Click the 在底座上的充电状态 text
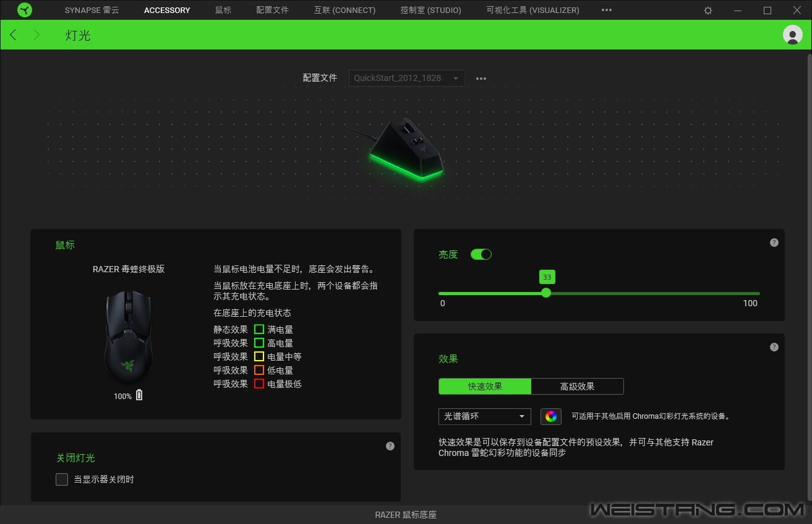This screenshot has width=812, height=524. point(252,313)
